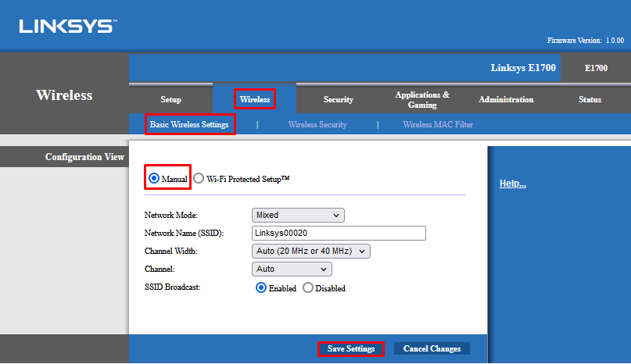The width and height of the screenshot is (631, 364).
Task: Set SSID Broadcast to Enabled
Action: [261, 287]
